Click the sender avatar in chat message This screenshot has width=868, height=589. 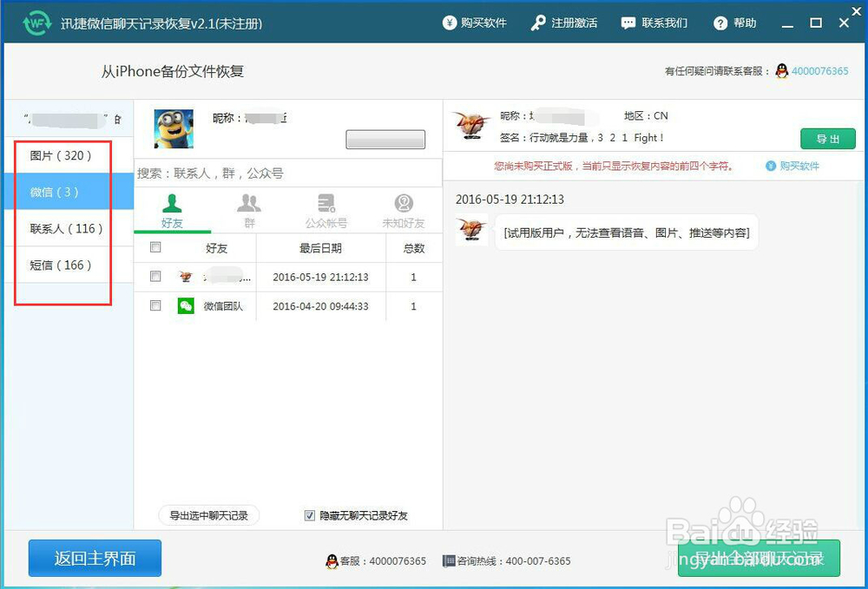[471, 230]
